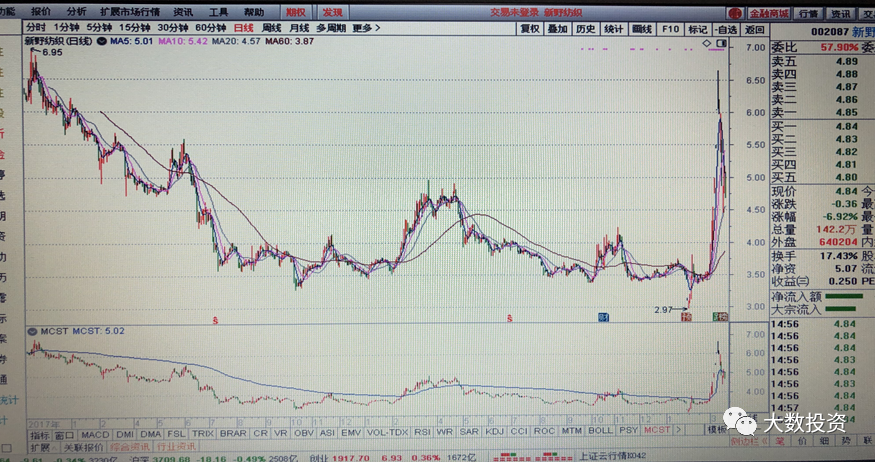
Task: Click the 标记 mark tool button
Action: (x=697, y=29)
